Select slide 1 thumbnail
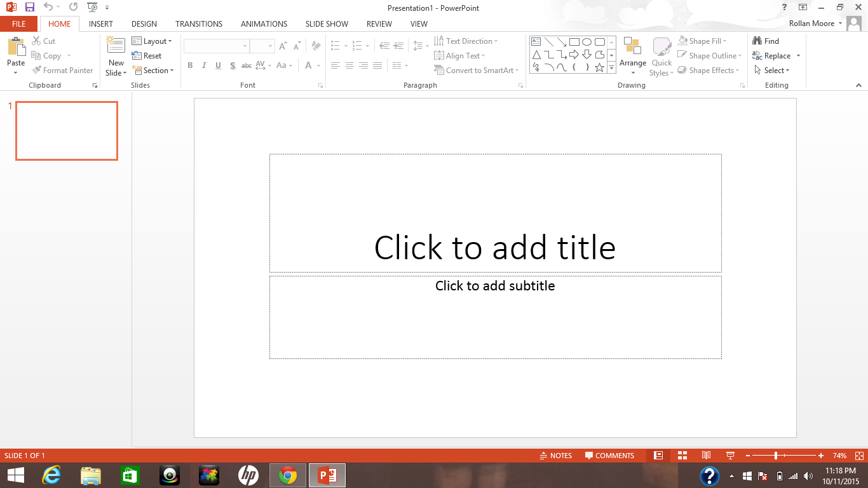This screenshot has height=488, width=868. point(67,131)
